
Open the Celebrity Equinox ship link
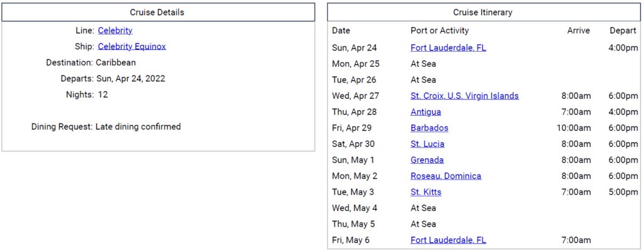tap(132, 47)
